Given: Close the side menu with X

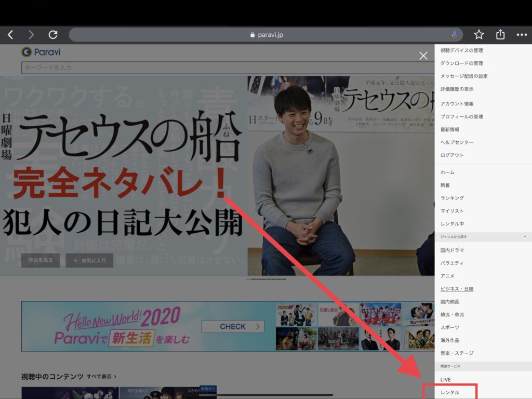Looking at the screenshot, I should point(423,56).
